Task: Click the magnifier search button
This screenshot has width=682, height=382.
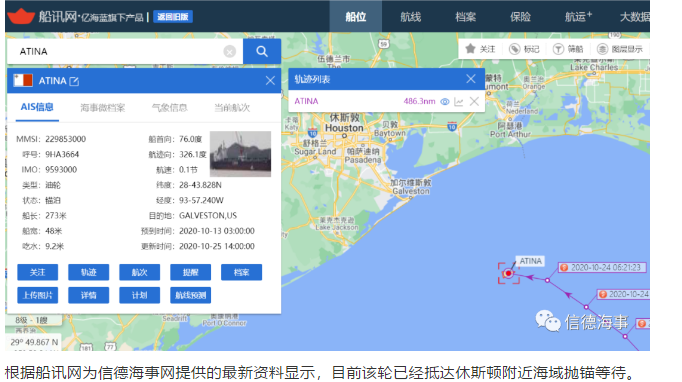Action: click(262, 51)
